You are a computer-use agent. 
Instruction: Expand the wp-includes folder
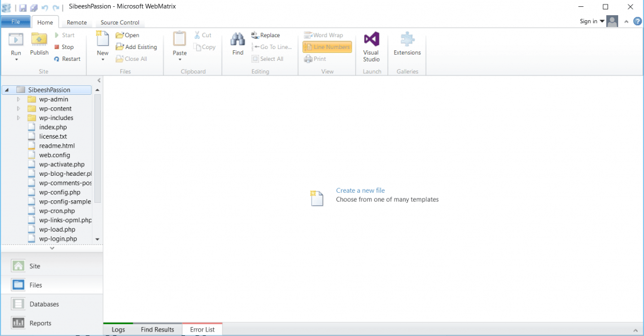18,117
